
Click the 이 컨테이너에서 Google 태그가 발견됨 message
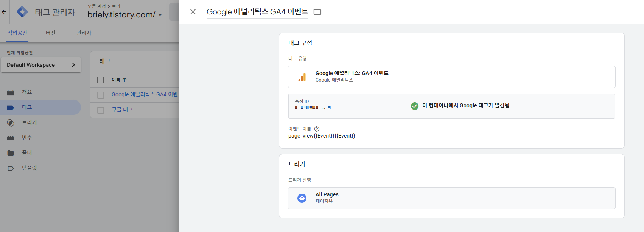click(x=466, y=105)
